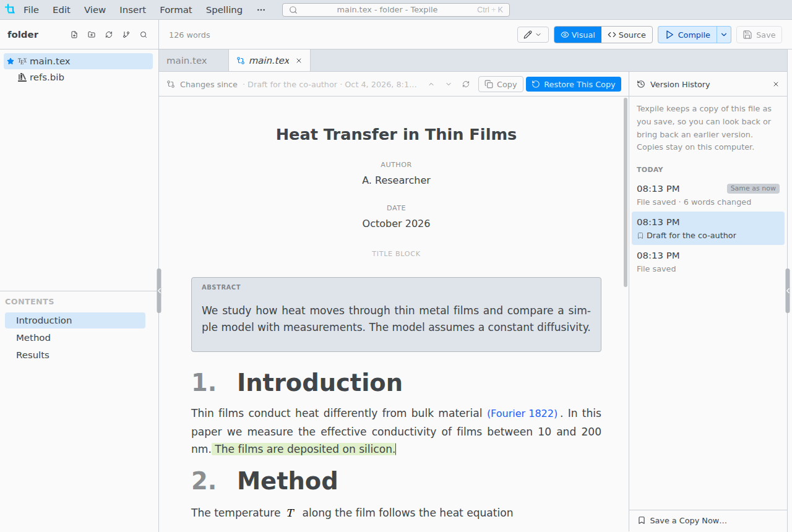Open the Edit menu
Viewport: 792px width, 532px height.
coord(61,10)
